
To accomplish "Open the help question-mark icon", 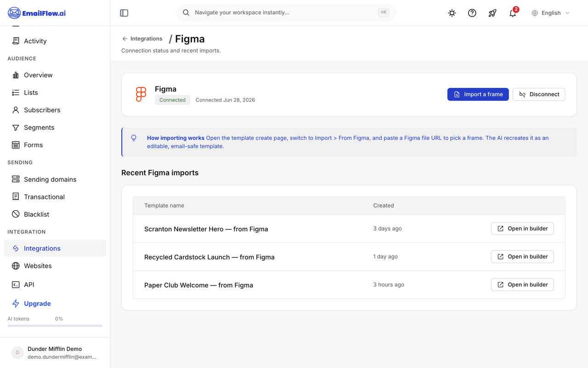I will (x=472, y=13).
